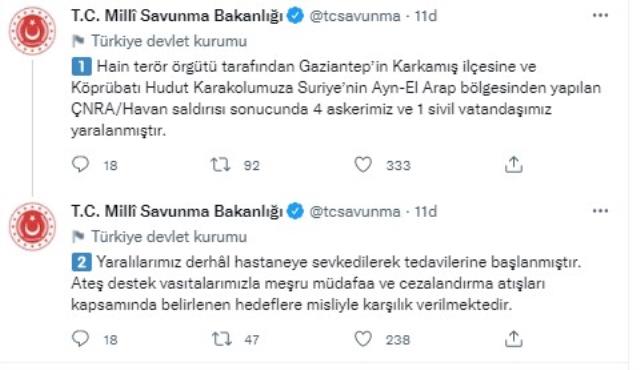Retweet the second tweet with 47 retweets
640x370 pixels.
pyautogui.click(x=222, y=339)
